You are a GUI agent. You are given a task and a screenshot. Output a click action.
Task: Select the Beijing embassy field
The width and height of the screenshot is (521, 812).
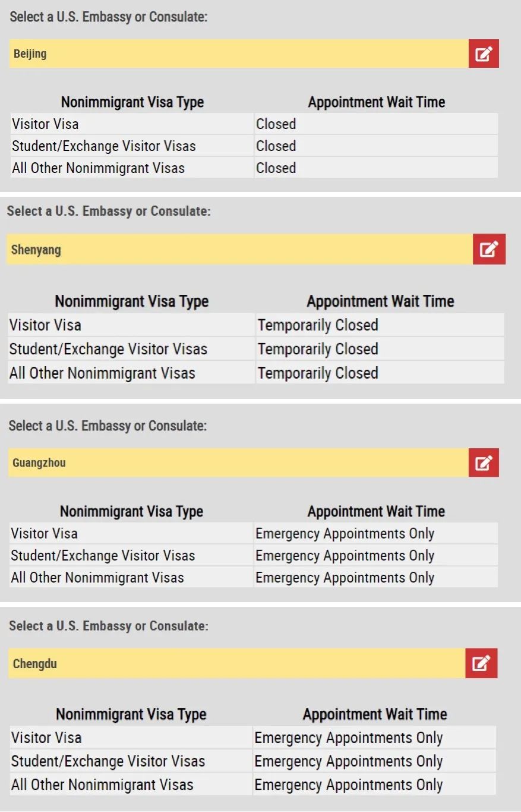pos(239,53)
